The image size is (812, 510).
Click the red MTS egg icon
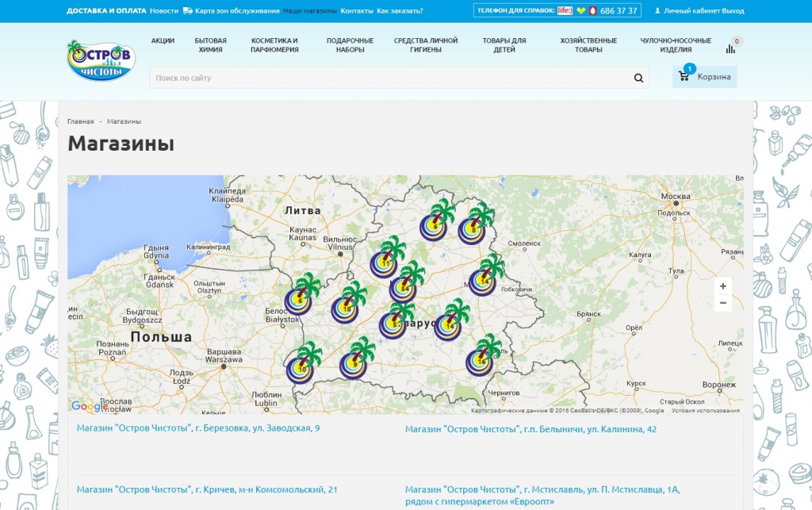[x=593, y=10]
